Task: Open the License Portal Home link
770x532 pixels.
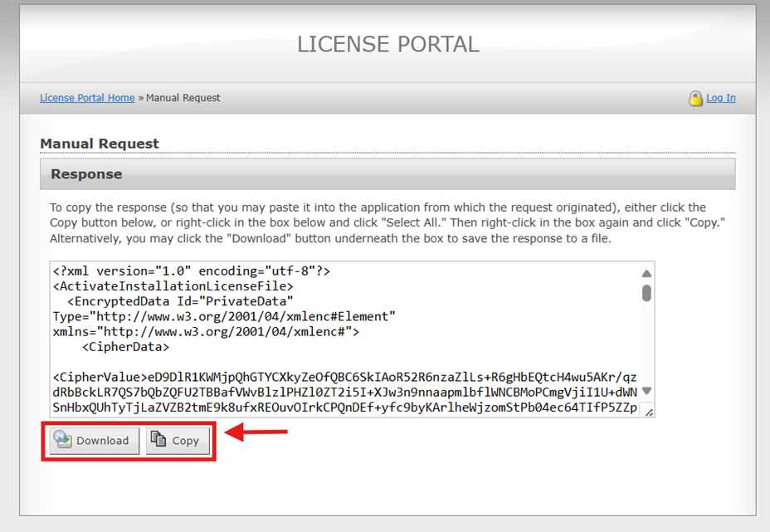Action: [87, 98]
